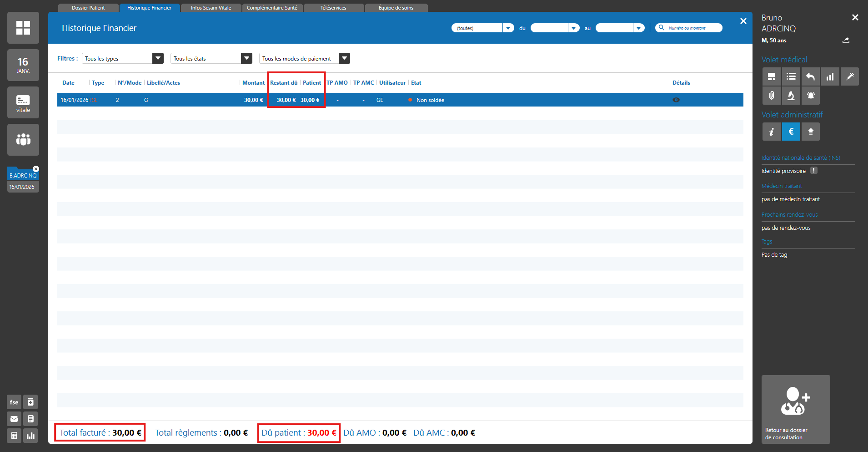Select the euro icon in Volet administratif
Screen dimensions: 868x452
[791, 132]
